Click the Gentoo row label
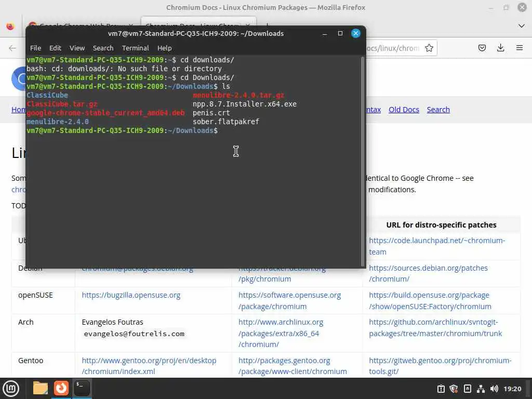Viewport: 532px width, 399px height. pos(31,361)
